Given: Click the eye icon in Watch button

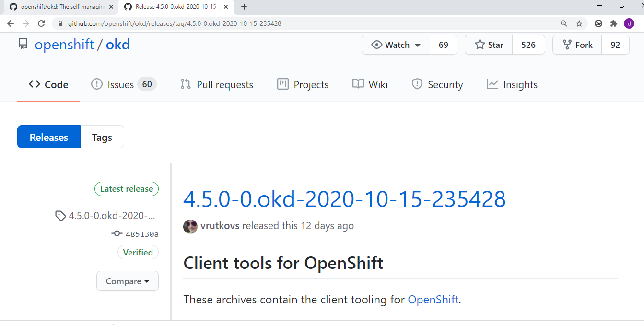Looking at the screenshot, I should tap(377, 45).
